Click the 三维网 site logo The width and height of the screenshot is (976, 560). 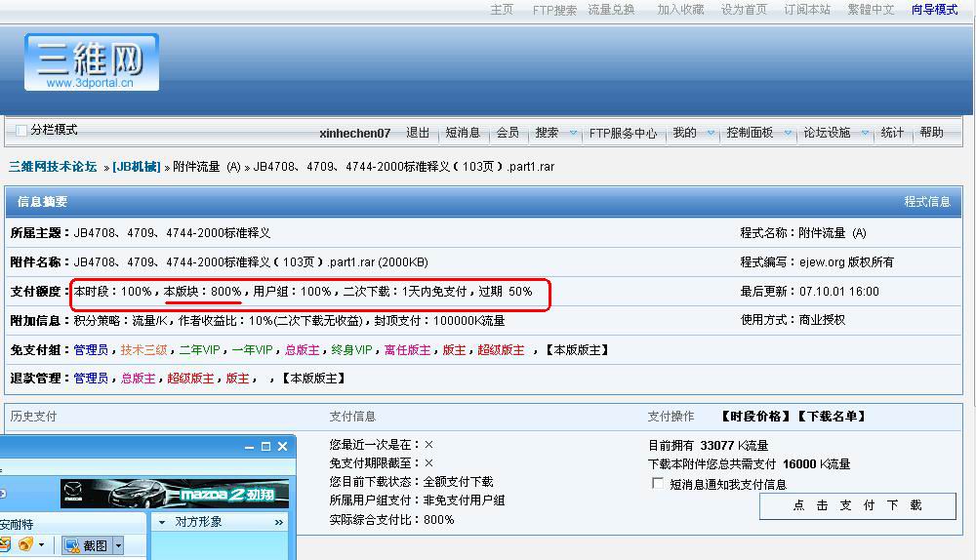pos(92,62)
